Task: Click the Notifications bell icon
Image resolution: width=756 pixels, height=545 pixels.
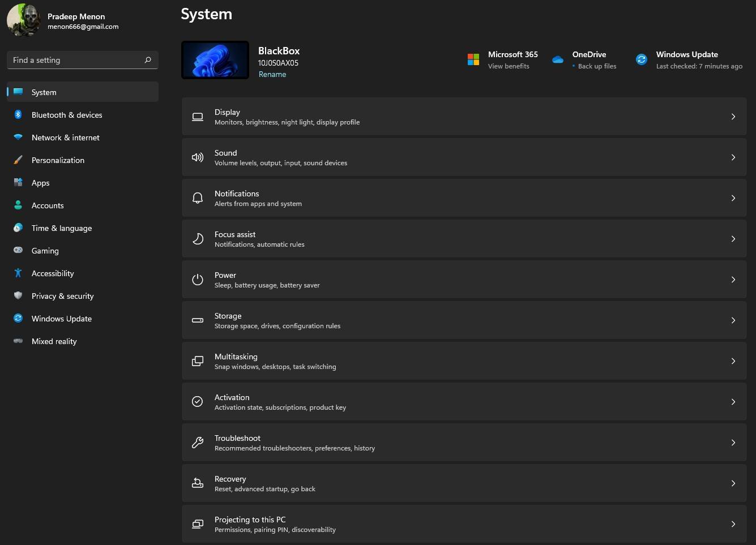Action: click(198, 198)
